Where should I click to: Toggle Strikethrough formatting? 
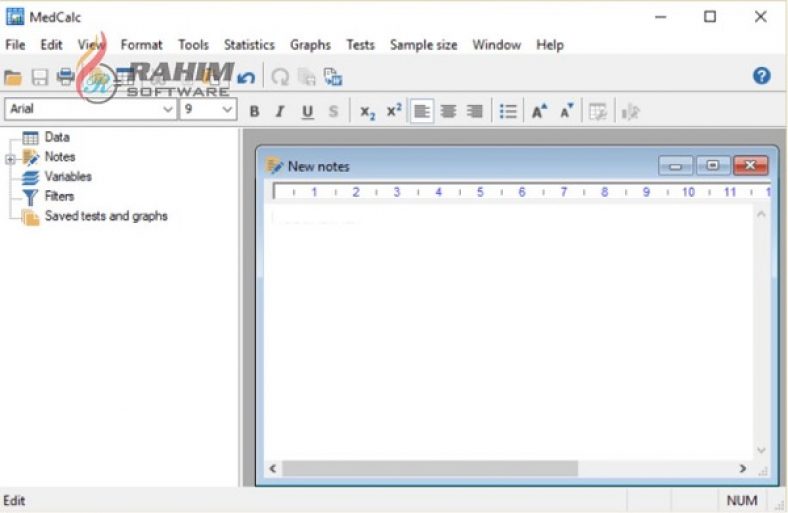[x=333, y=111]
